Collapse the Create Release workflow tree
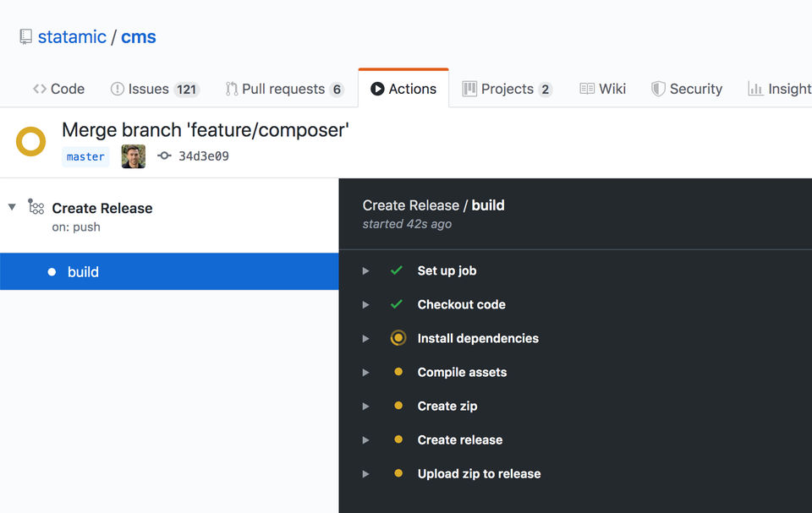The height and width of the screenshot is (513, 812). tap(12, 207)
